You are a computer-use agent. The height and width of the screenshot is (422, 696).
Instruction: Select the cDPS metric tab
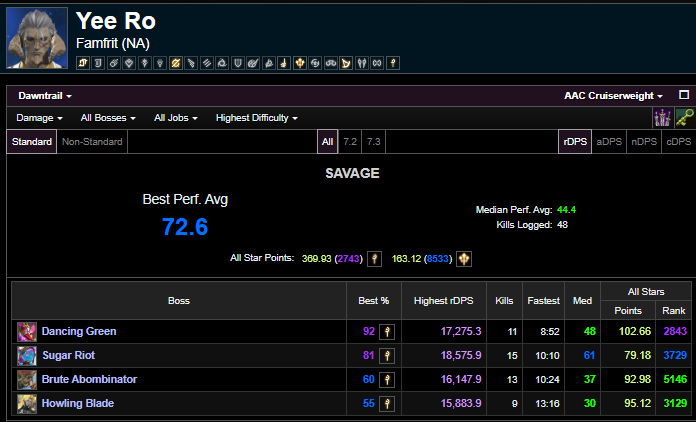click(x=679, y=142)
